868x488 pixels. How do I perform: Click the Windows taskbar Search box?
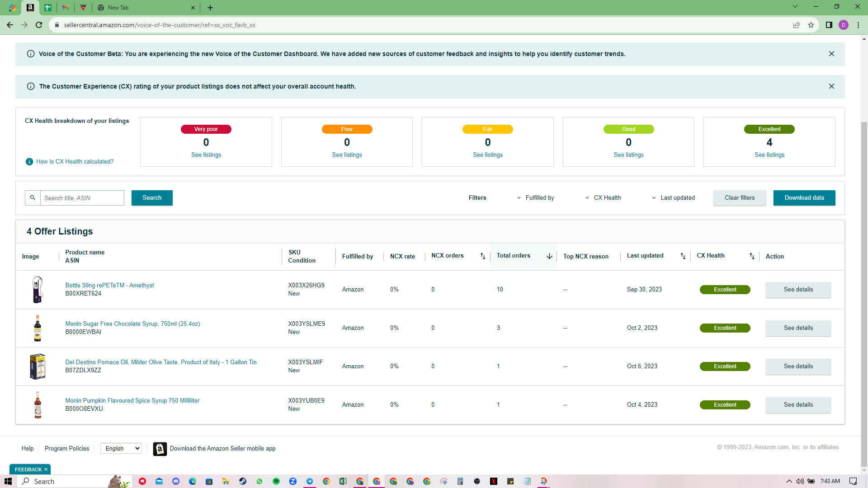75,481
